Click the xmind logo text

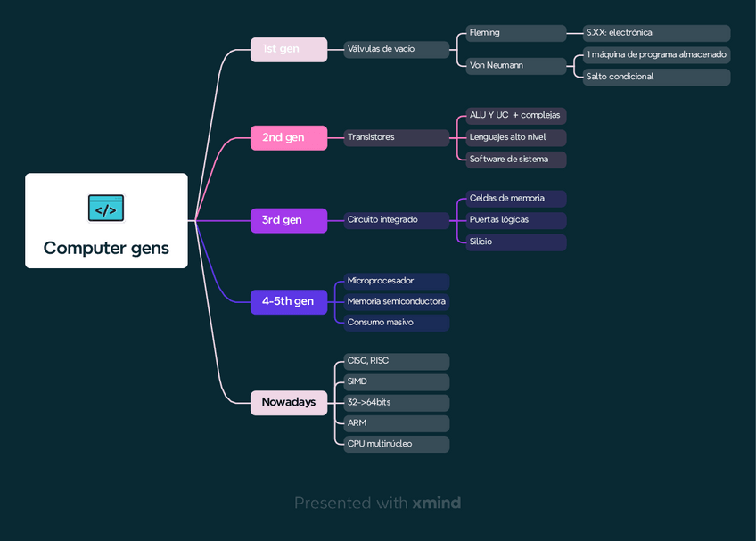pos(436,504)
